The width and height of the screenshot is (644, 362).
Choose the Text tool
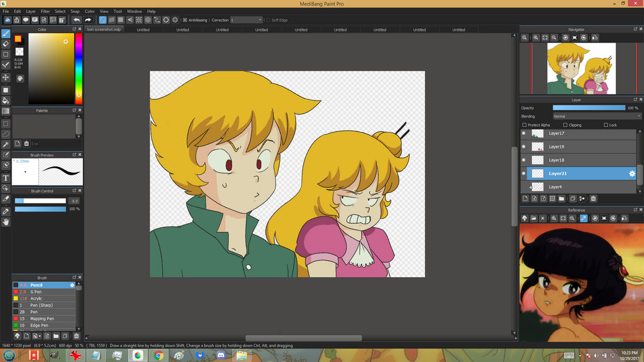click(6, 178)
